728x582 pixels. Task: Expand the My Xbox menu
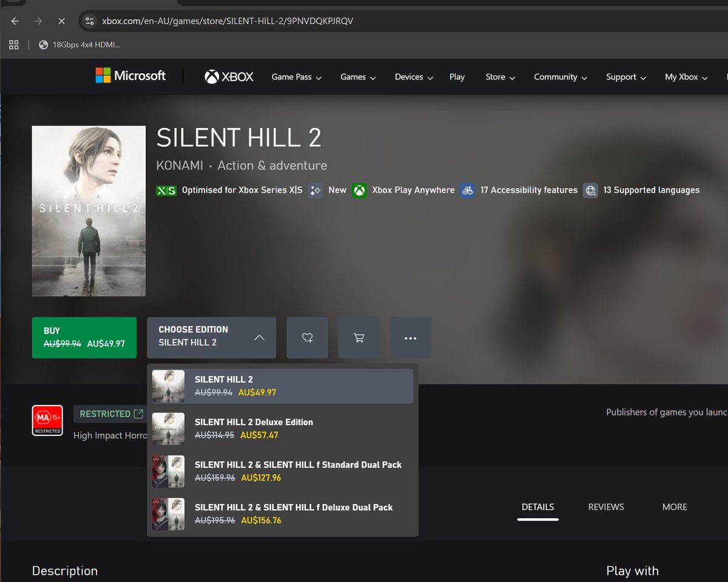686,77
